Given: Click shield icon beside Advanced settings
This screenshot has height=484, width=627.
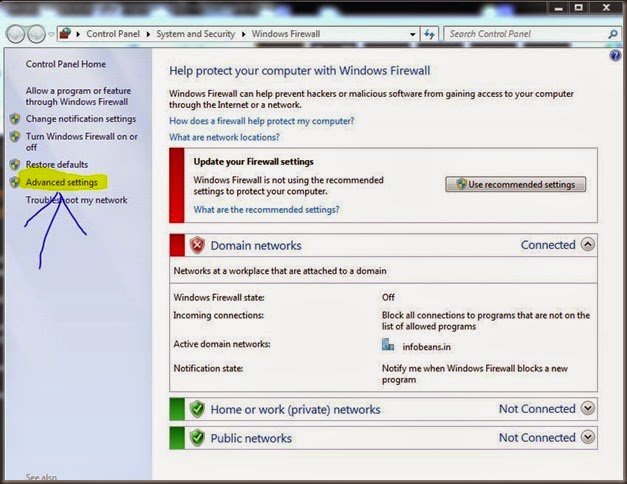Looking at the screenshot, I should click(x=15, y=182).
